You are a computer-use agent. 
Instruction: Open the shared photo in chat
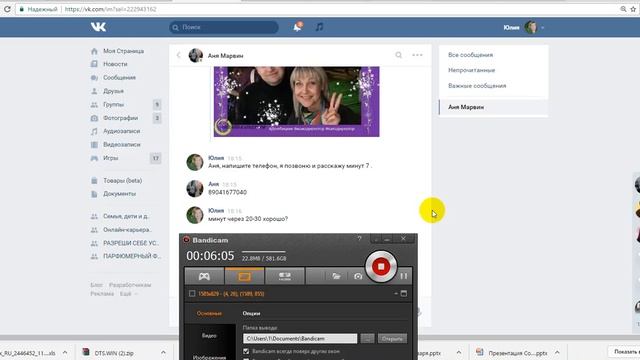[296, 101]
